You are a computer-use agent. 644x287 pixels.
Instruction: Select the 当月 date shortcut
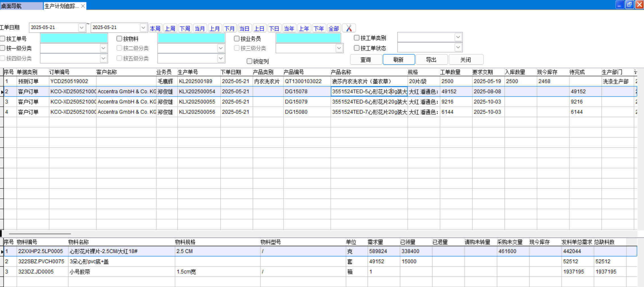click(x=200, y=28)
